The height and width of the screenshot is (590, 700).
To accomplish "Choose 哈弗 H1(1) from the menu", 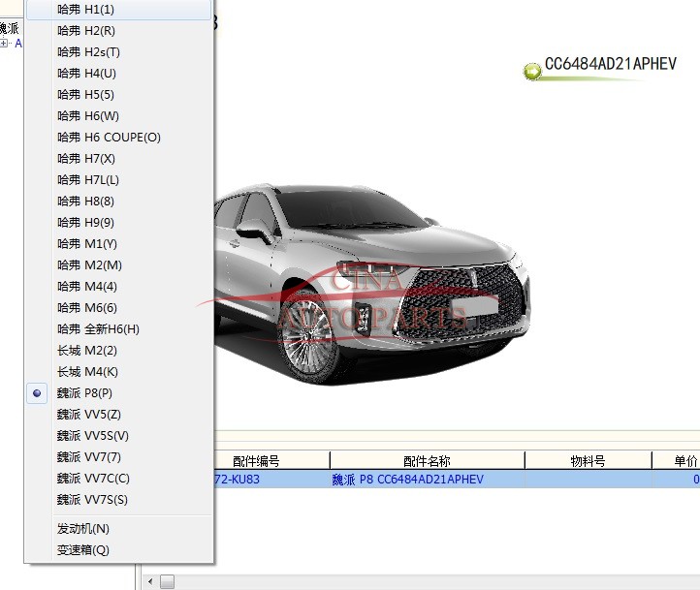I will click(85, 10).
